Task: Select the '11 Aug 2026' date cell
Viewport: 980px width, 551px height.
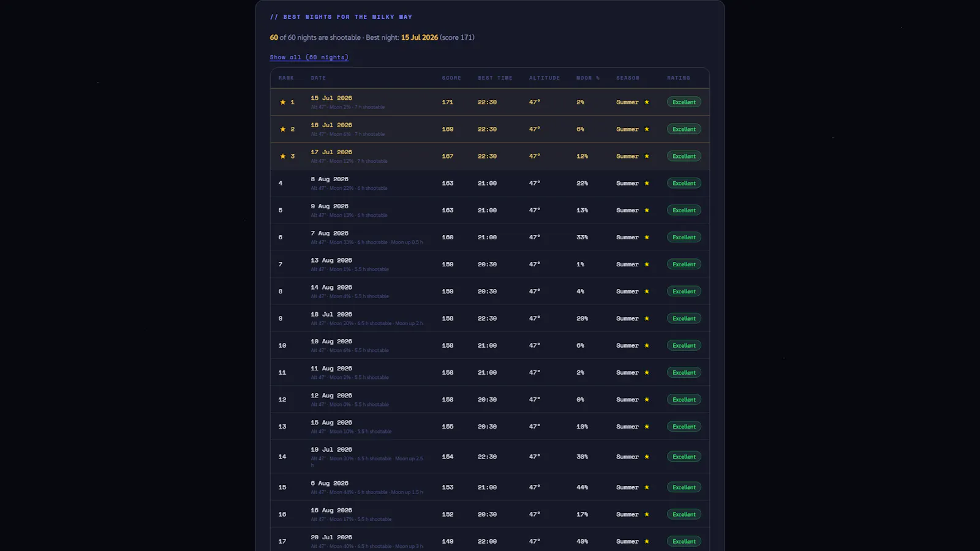Action: click(x=331, y=369)
